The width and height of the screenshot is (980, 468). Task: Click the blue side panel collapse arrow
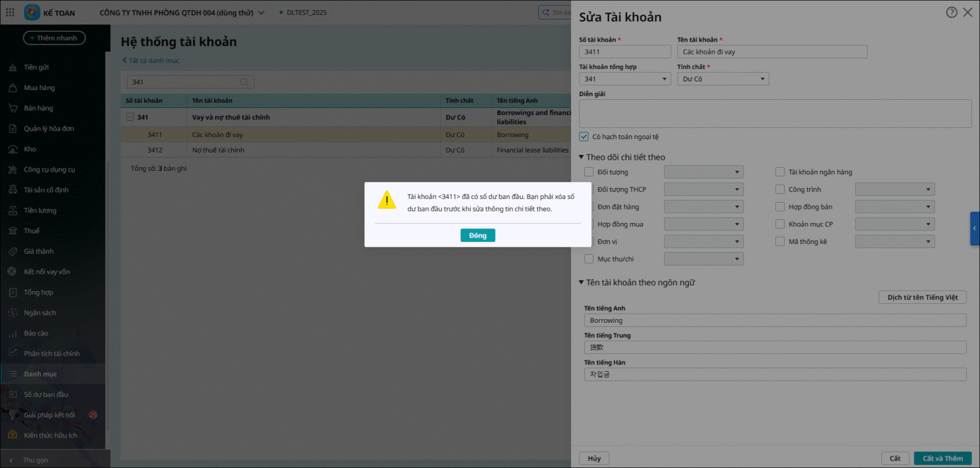974,228
